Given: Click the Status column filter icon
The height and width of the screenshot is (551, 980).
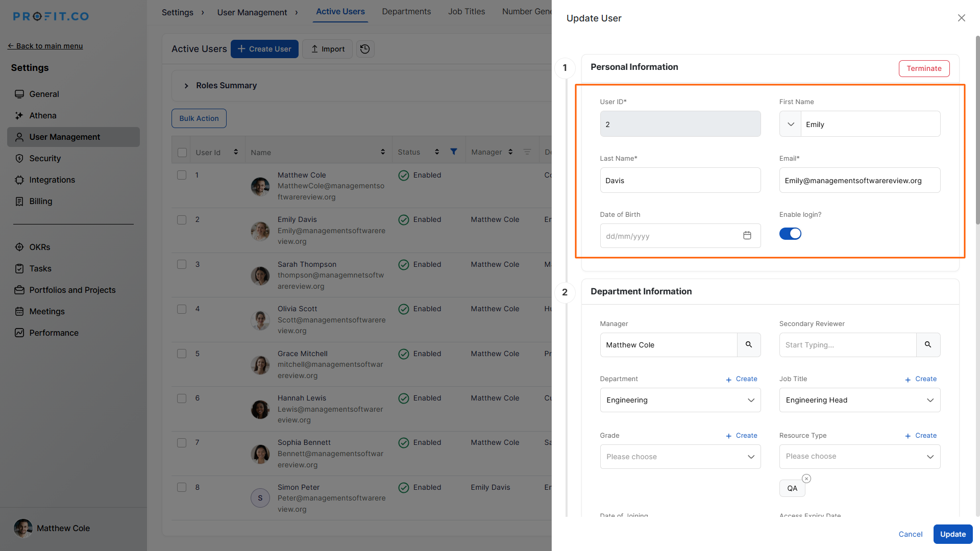Looking at the screenshot, I should pyautogui.click(x=453, y=152).
